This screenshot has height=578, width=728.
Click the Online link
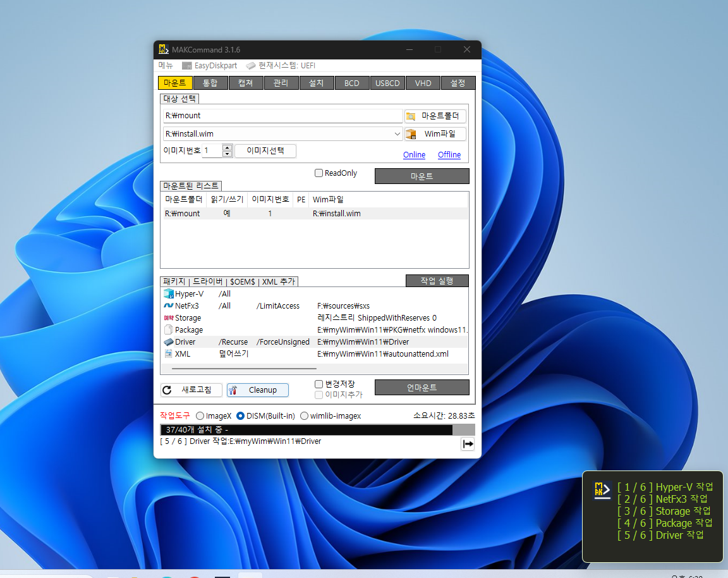414,155
